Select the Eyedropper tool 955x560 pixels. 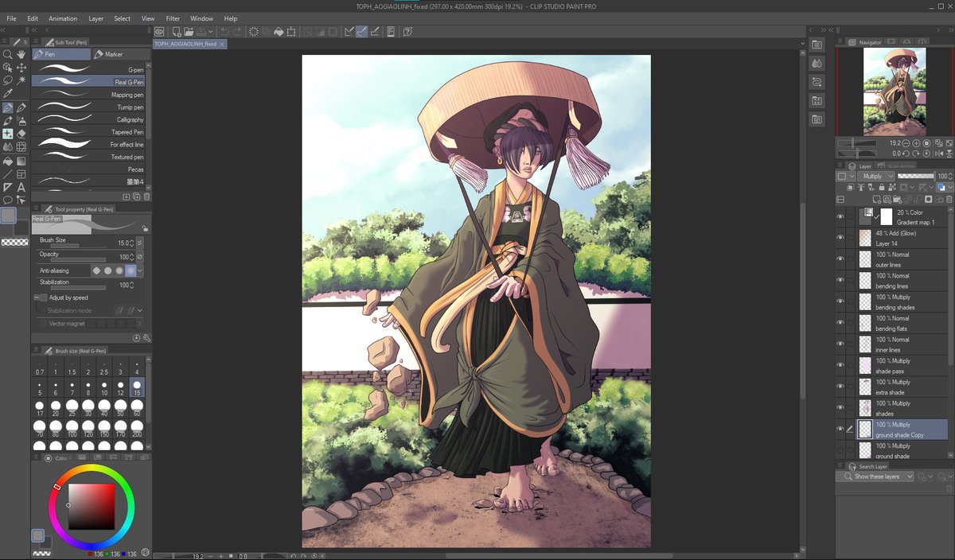coord(8,94)
